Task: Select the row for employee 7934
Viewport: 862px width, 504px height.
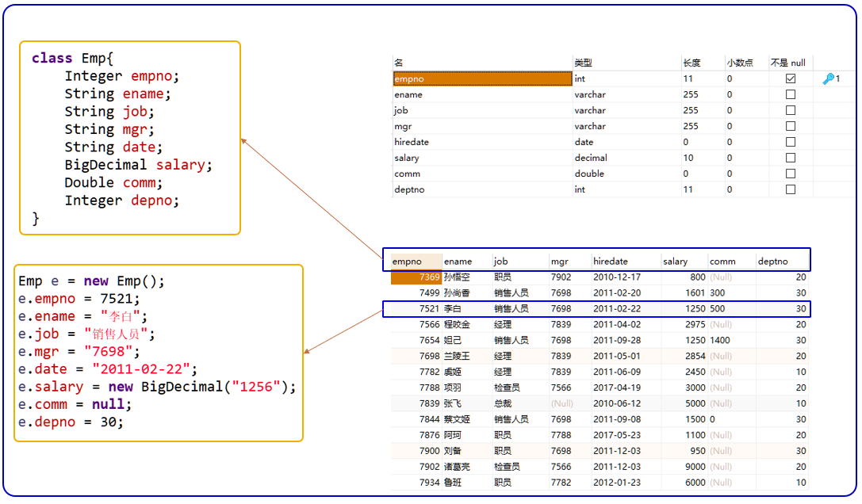Action: click(600, 483)
